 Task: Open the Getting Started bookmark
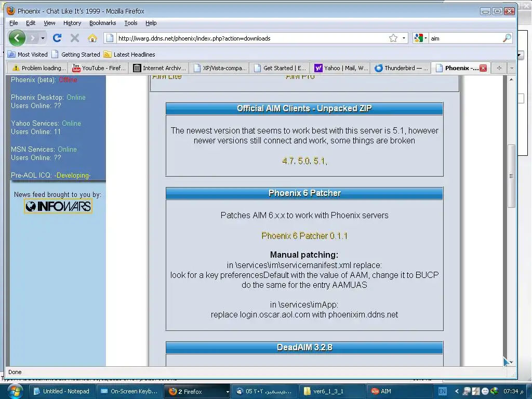coord(76,54)
